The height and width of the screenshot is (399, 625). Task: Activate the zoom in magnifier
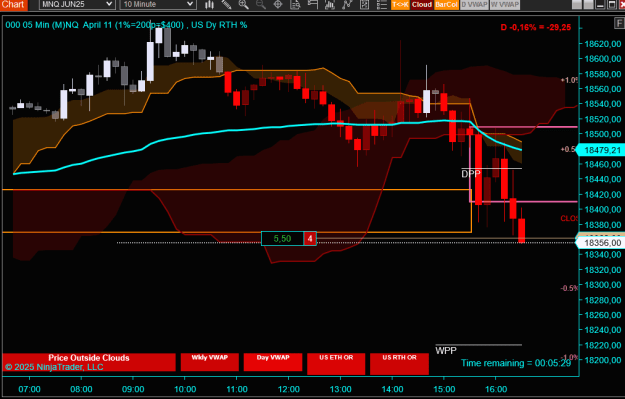point(244,5)
